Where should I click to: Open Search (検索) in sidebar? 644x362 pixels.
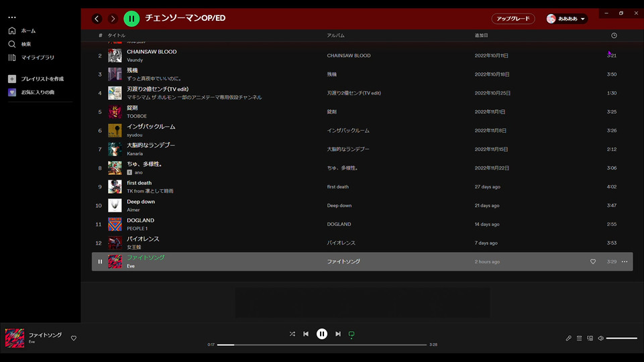[26, 44]
